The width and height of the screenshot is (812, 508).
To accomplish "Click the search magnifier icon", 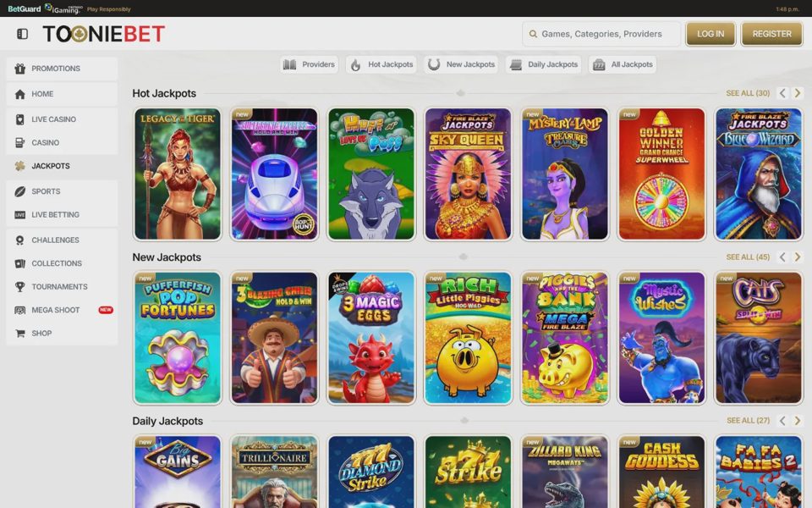I will click(533, 34).
